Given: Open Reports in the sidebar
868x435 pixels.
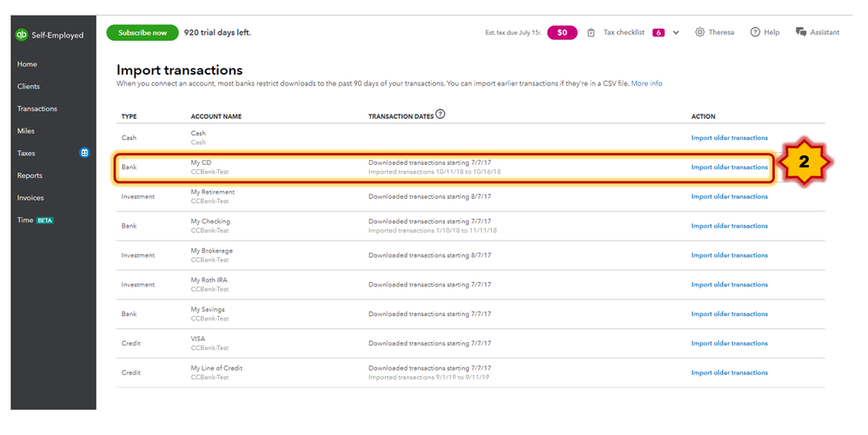Looking at the screenshot, I should 30,175.
